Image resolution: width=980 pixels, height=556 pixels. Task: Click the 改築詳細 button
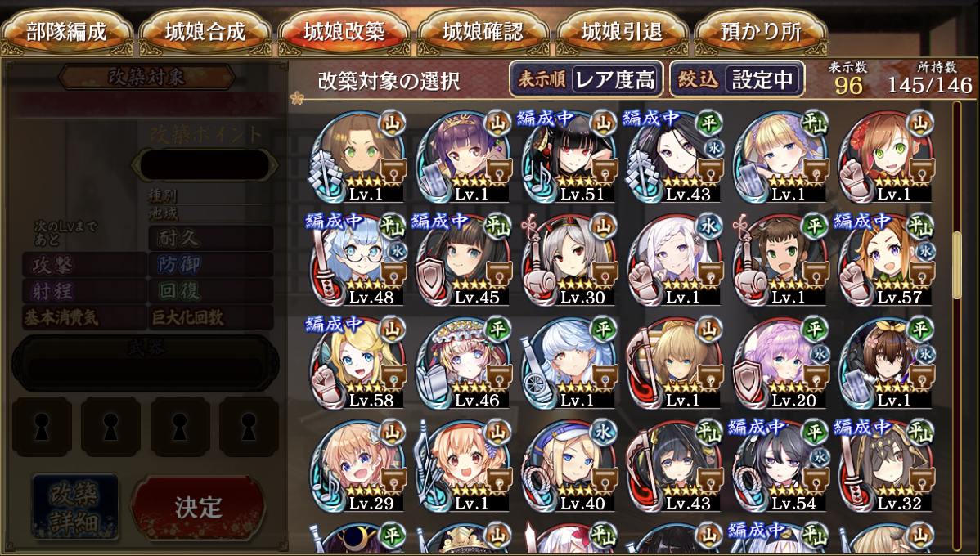(75, 507)
